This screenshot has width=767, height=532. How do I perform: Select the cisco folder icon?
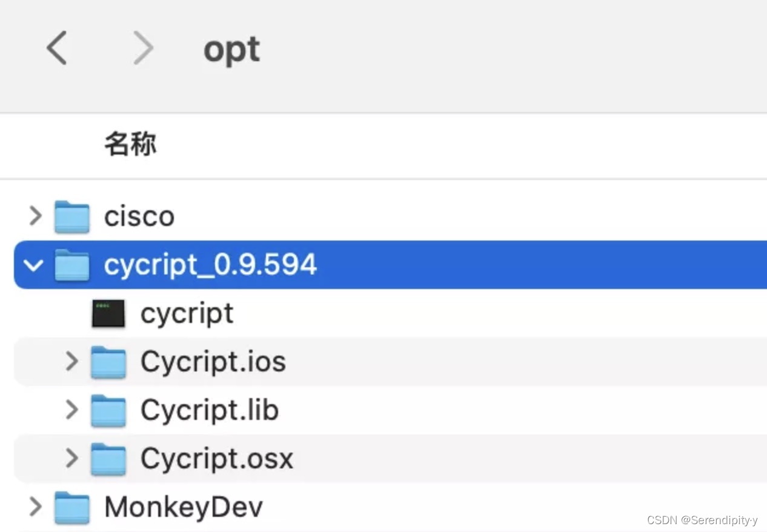(72, 217)
